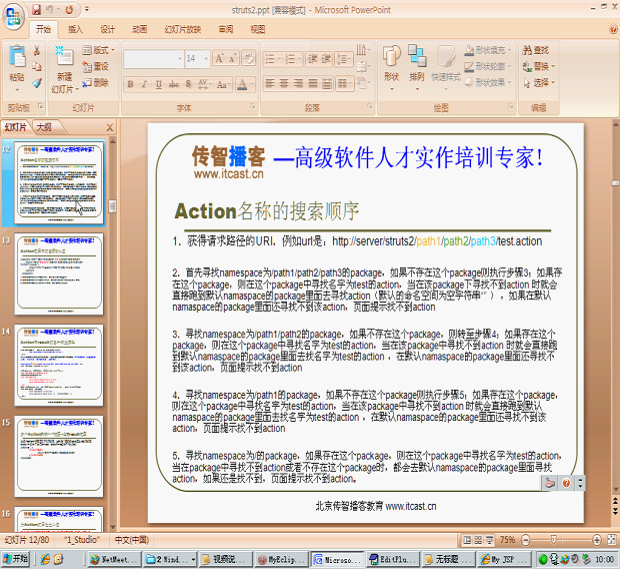
Task: Toggle Underline formatting
Action: 158,84
